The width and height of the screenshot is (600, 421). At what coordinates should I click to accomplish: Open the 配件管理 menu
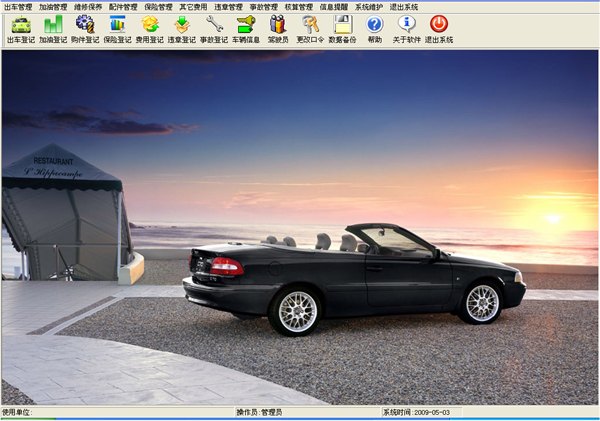123,7
